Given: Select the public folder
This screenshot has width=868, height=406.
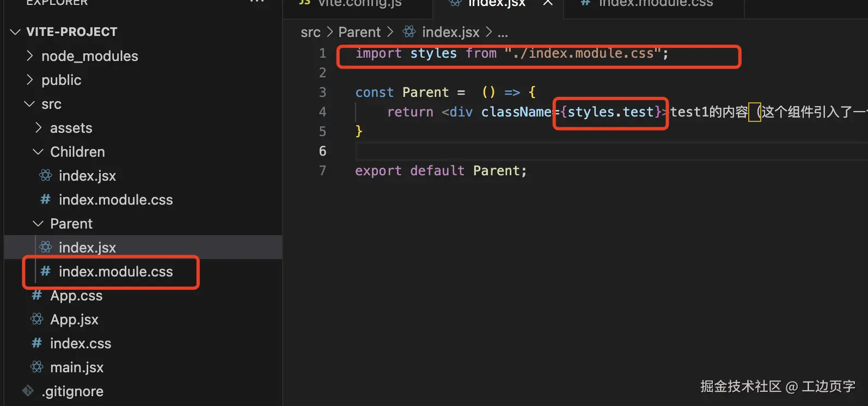Looking at the screenshot, I should [x=61, y=80].
